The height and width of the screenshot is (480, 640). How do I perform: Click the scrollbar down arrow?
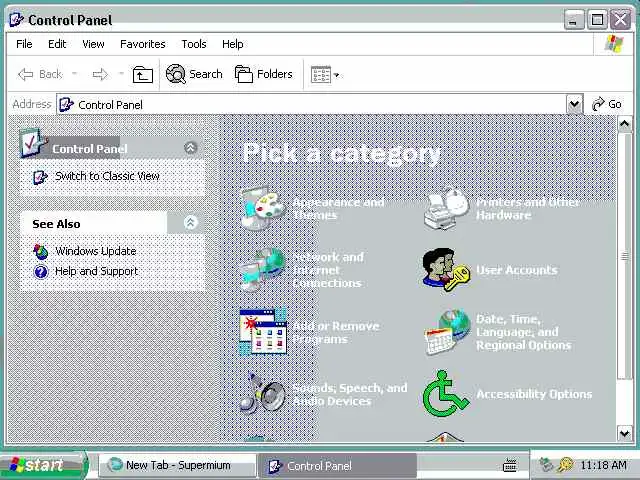(624, 433)
